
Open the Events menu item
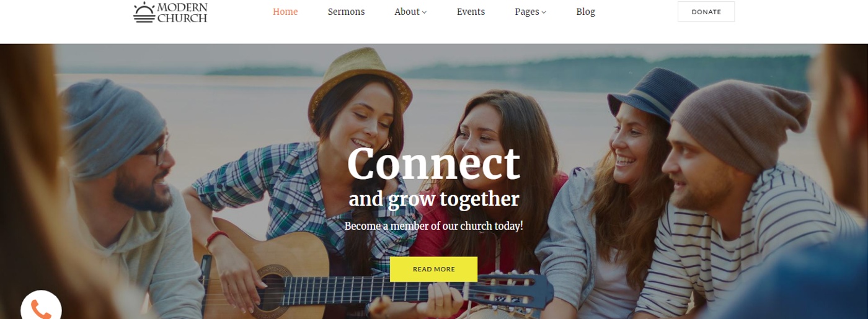pyautogui.click(x=471, y=12)
